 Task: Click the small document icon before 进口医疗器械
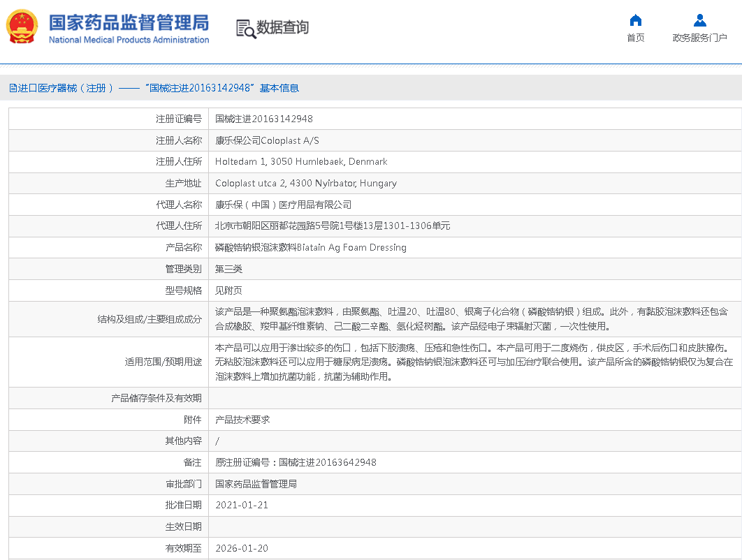click(13, 88)
